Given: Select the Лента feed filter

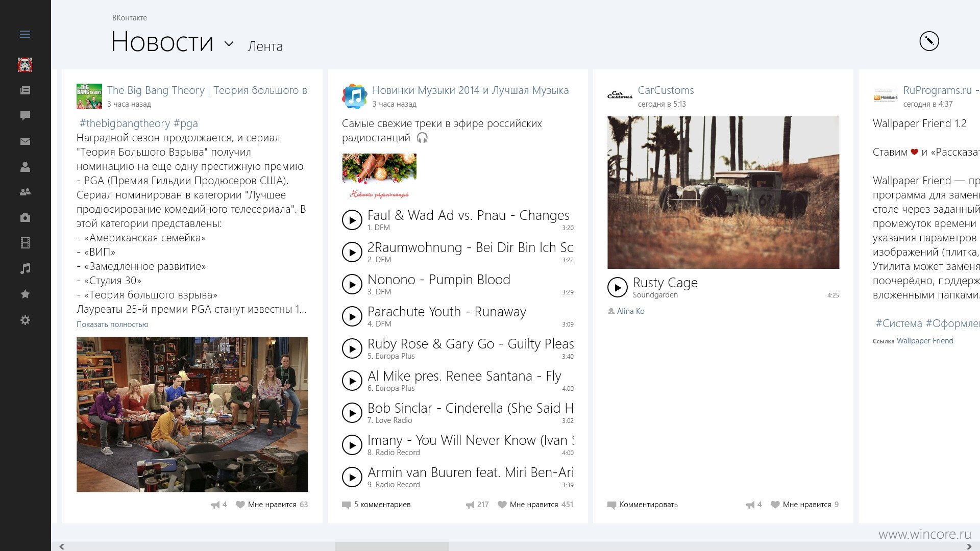Looking at the screenshot, I should [265, 46].
